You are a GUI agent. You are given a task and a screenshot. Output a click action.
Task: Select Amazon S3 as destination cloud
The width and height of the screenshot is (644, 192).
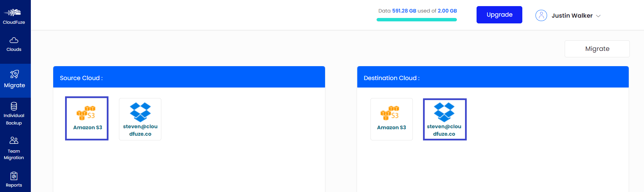391,119
